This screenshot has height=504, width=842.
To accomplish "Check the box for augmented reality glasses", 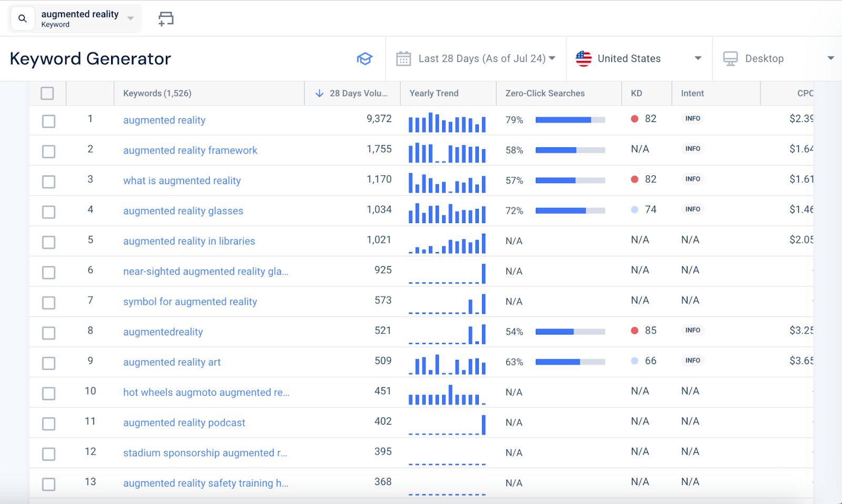I will [x=49, y=212].
